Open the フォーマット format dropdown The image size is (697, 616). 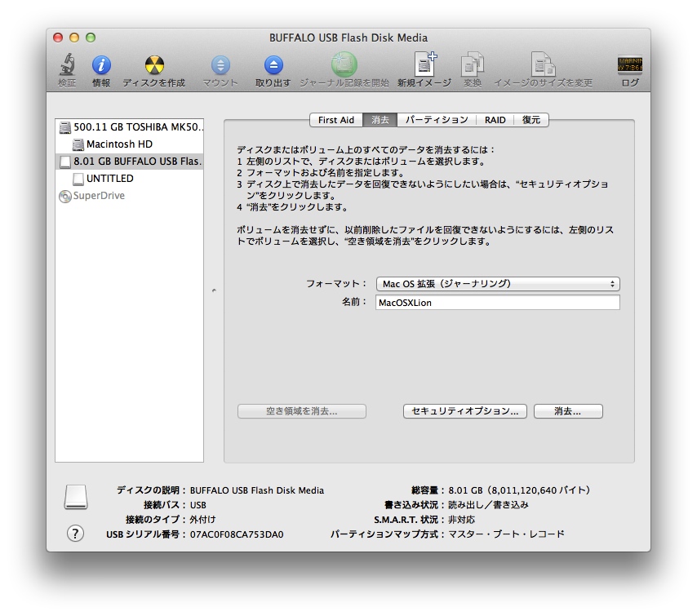498,284
